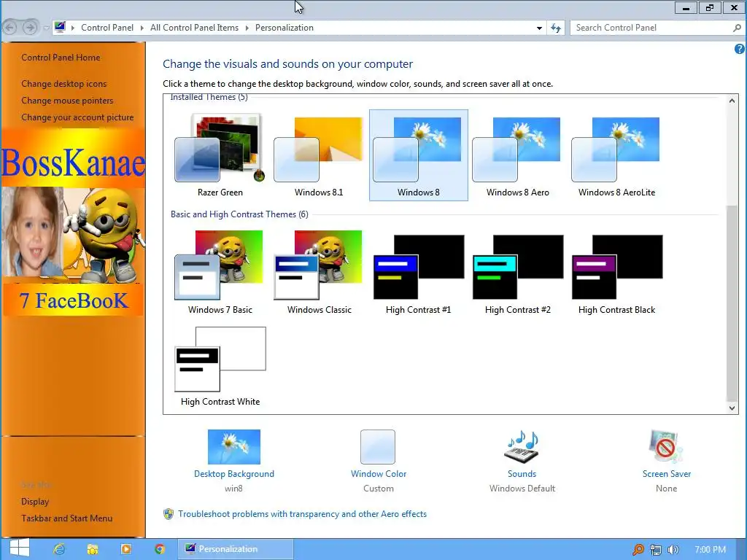This screenshot has width=747, height=560.
Task: Go to Control Panel Home
Action: tap(61, 58)
